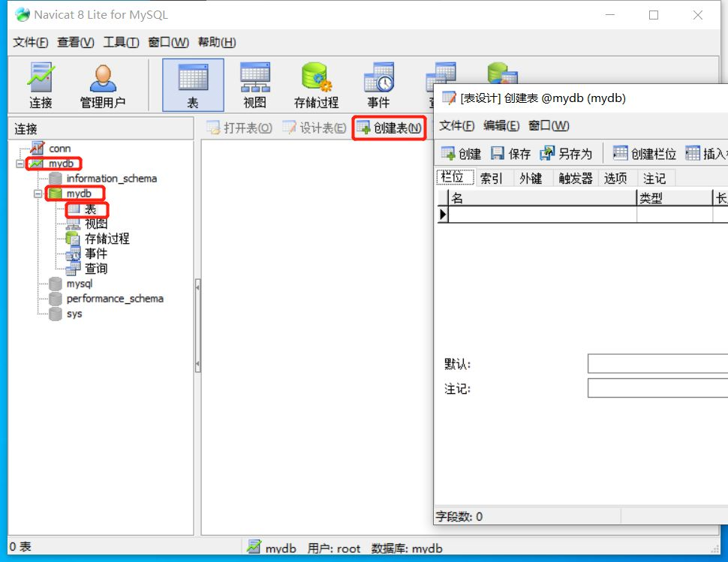
Task: Click 创建表(N) create table button
Action: point(390,128)
